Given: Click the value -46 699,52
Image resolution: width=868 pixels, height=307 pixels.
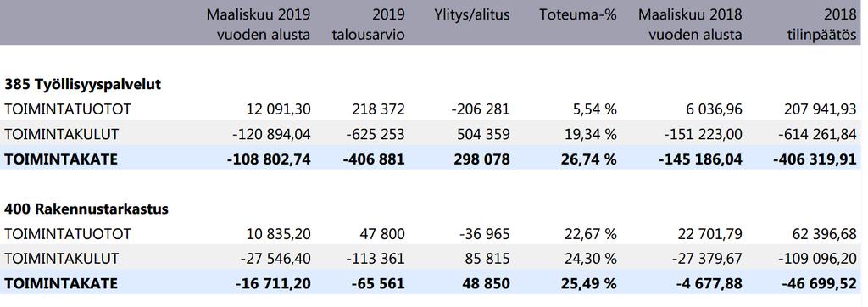Looking at the screenshot, I should (822, 284).
